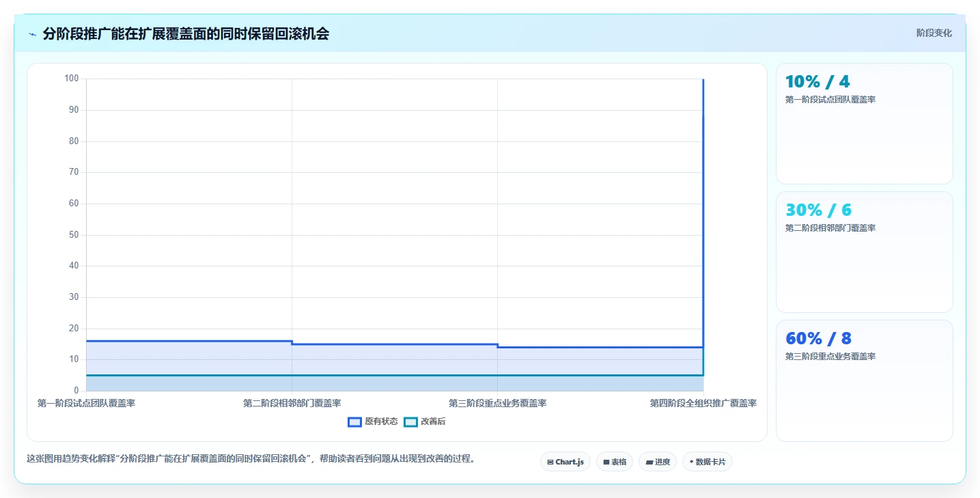Select the 数据卡片 tag chip

(x=708, y=462)
